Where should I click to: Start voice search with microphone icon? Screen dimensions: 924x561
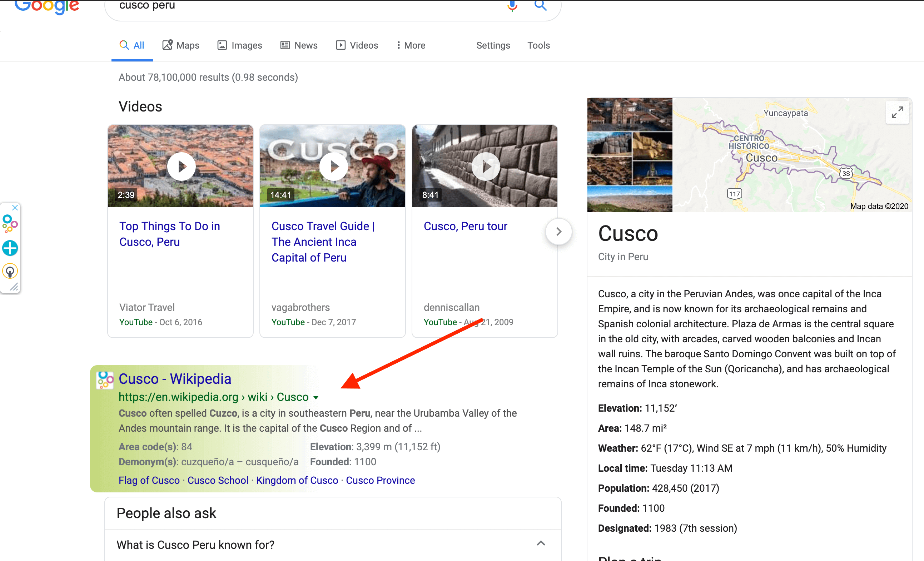pos(512,6)
